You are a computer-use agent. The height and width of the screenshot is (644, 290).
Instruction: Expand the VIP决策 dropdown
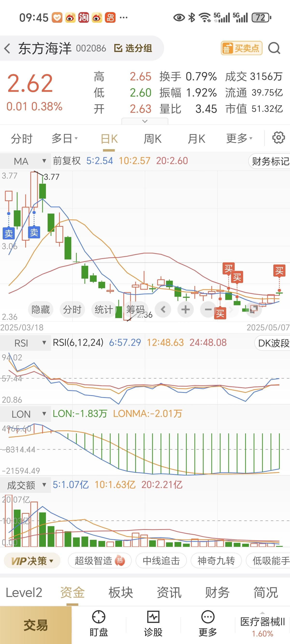[x=32, y=561]
